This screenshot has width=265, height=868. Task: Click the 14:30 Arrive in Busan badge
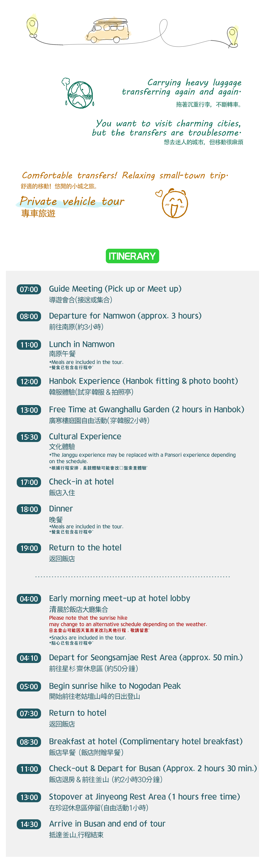pos(29,824)
